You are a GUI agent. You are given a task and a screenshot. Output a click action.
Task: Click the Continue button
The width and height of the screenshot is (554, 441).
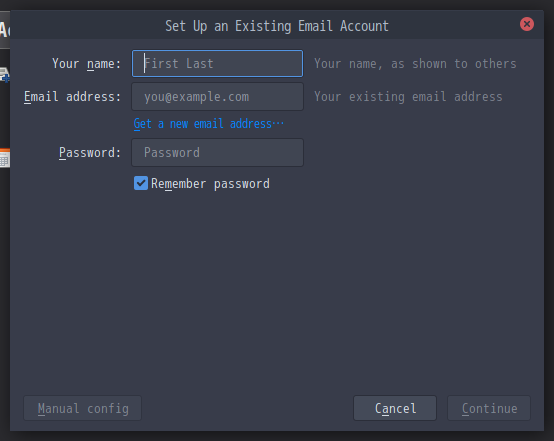click(489, 408)
